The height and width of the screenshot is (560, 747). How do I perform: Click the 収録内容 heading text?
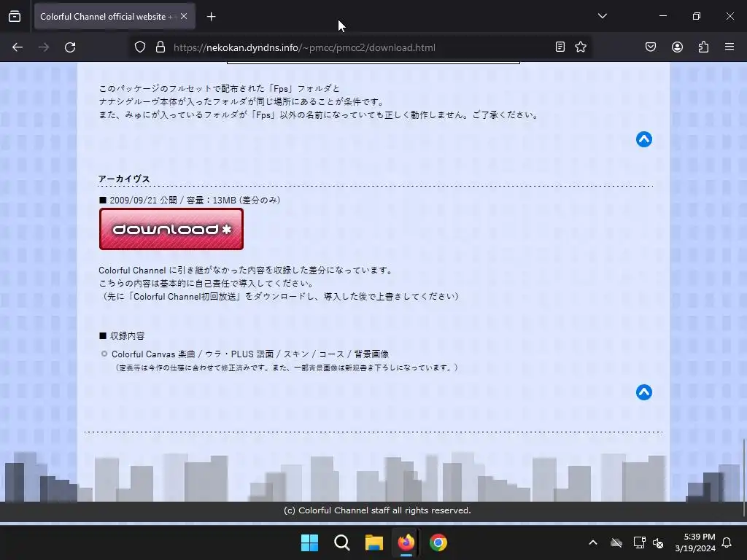127,335
